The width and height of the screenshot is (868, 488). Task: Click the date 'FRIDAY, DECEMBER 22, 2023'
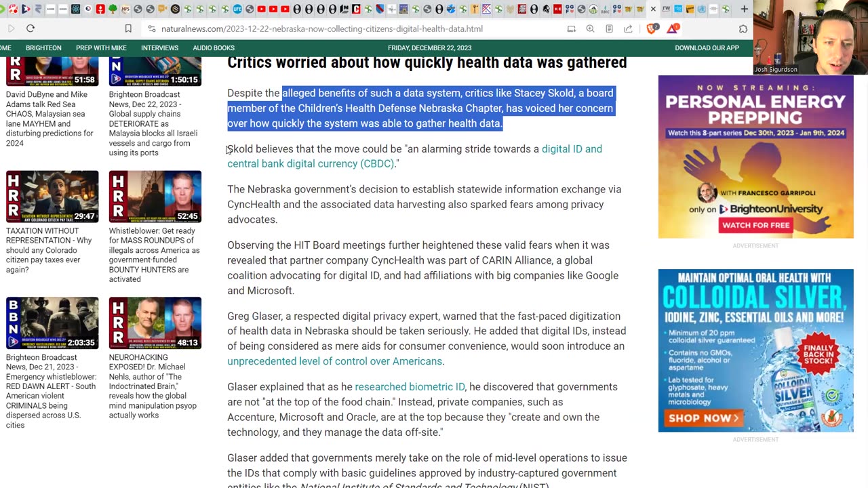[429, 48]
